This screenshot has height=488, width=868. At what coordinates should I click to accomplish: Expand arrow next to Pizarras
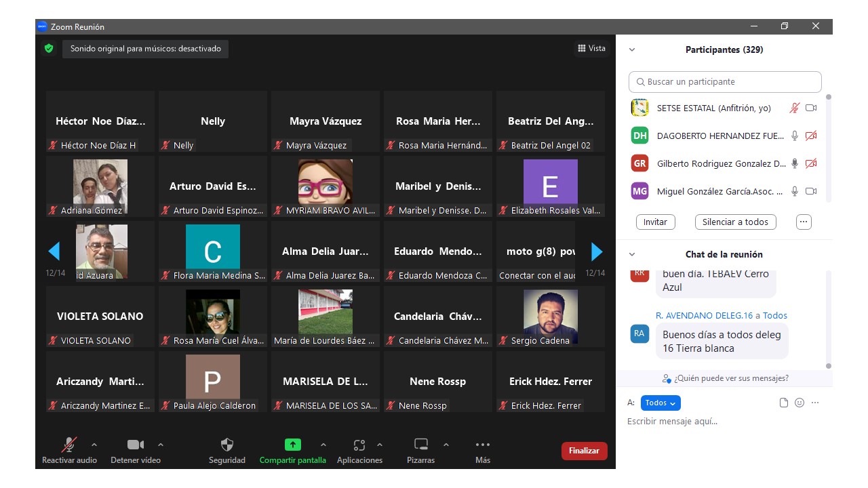(x=446, y=445)
